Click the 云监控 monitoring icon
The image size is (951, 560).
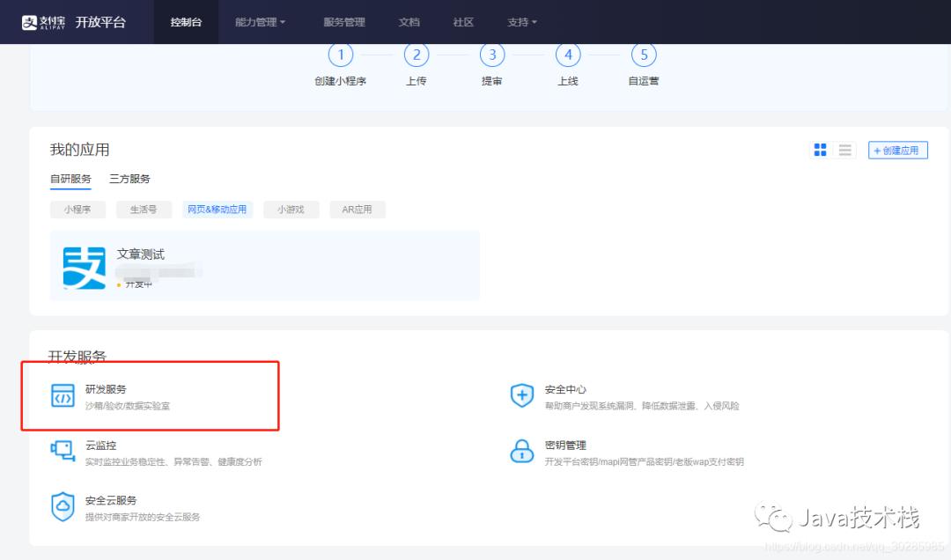coord(63,450)
